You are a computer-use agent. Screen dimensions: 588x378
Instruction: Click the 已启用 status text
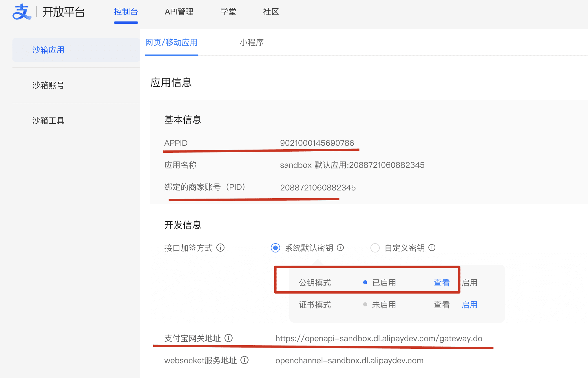(x=384, y=283)
